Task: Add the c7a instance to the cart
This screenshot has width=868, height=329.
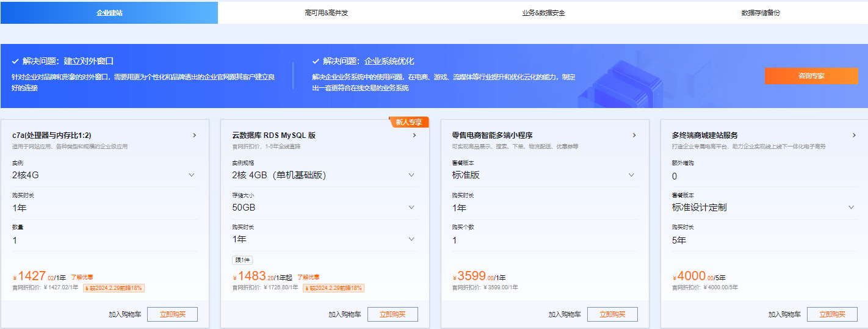Action: tap(125, 314)
